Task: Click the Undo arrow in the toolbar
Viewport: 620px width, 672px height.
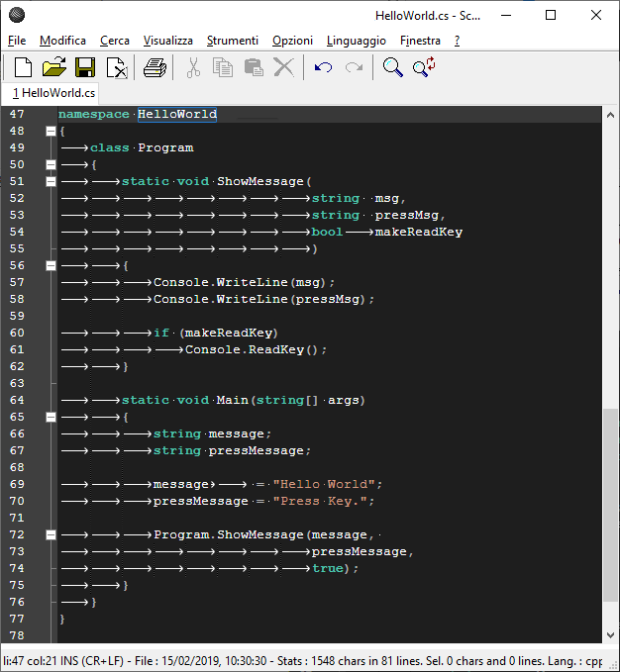Action: coord(323,67)
